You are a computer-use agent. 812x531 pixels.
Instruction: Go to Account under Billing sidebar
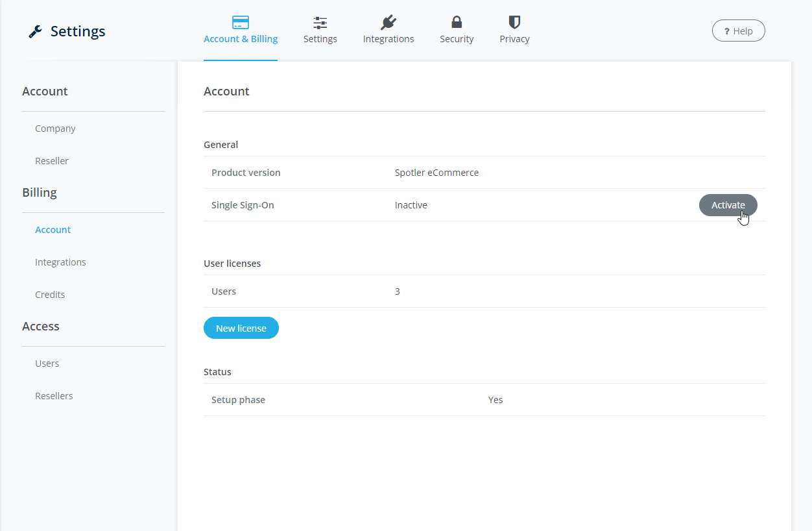click(53, 230)
